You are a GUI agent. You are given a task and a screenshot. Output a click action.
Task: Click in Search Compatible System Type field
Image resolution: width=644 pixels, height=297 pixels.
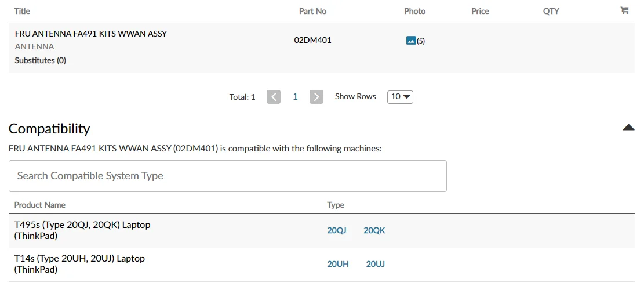coord(228,176)
